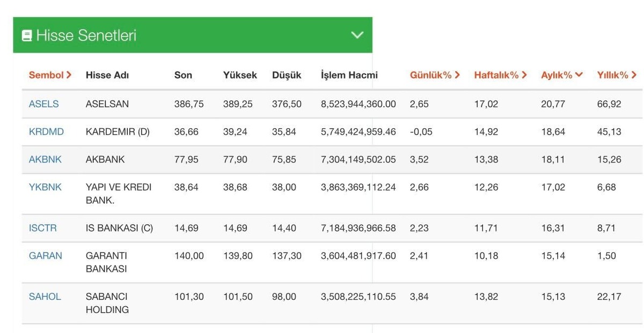Click ASELSAN monthly change 20,77
The image size is (644, 333).
(553, 104)
